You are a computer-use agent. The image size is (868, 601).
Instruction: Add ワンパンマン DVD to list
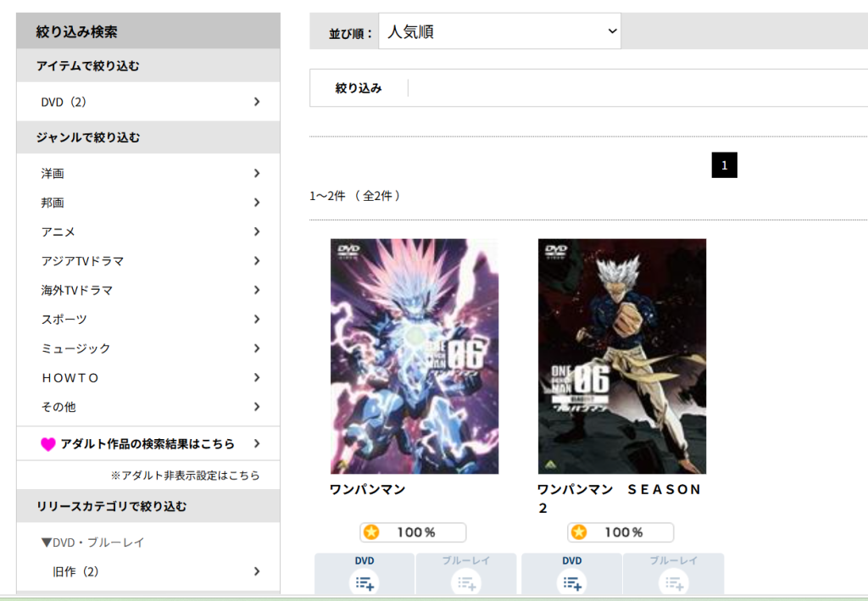pyautogui.click(x=364, y=575)
